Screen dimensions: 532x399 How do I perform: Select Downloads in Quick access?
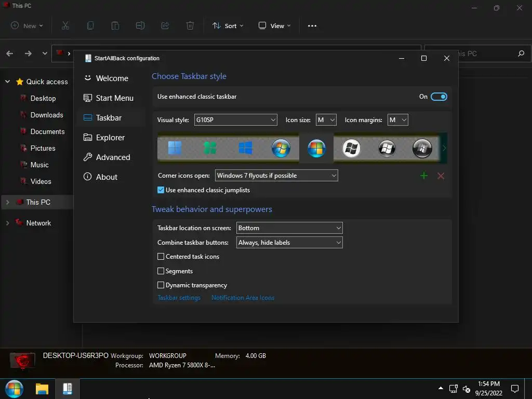[47, 115]
